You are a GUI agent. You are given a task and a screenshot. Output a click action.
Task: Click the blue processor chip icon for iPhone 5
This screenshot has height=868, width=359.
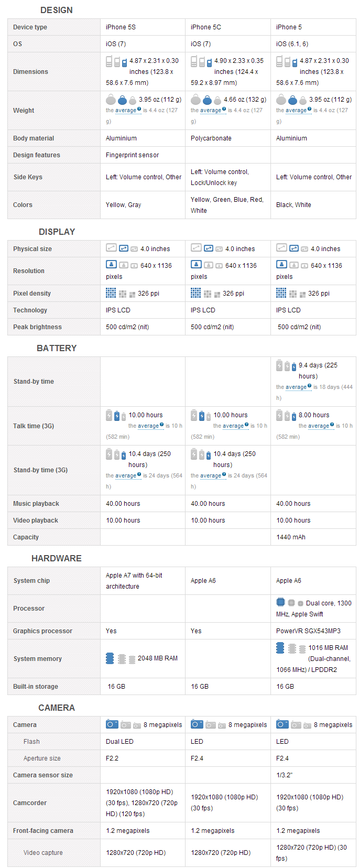[280, 602]
